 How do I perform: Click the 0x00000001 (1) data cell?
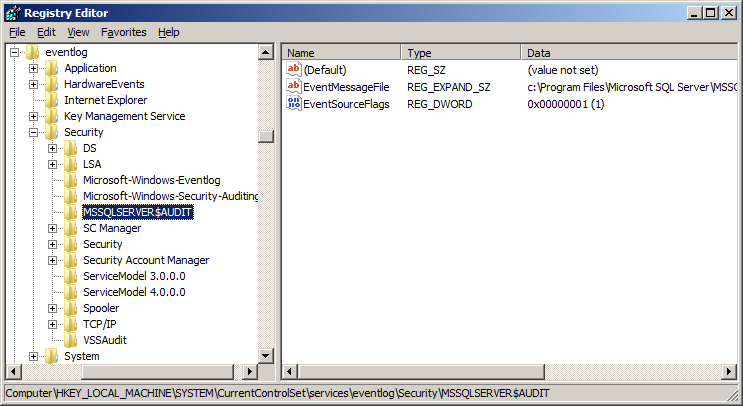[x=566, y=104]
